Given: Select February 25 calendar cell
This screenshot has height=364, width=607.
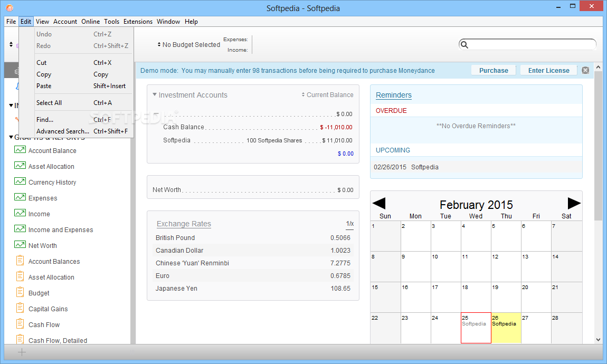Looking at the screenshot, I should pos(476,328).
